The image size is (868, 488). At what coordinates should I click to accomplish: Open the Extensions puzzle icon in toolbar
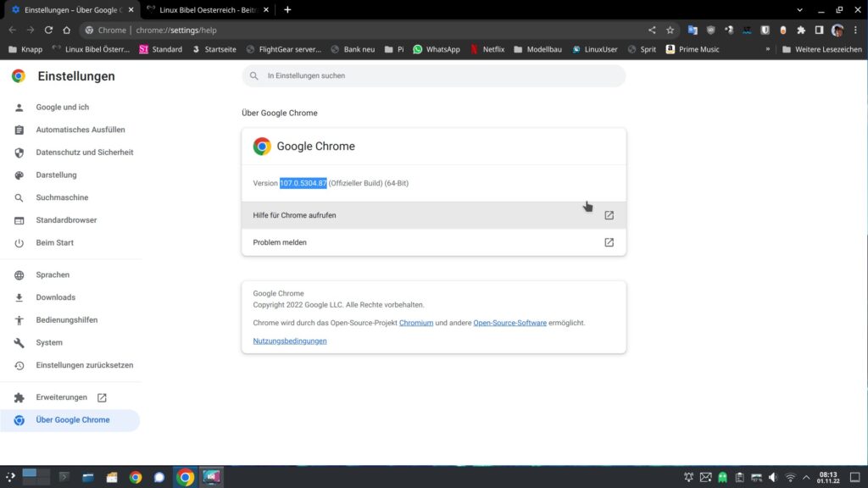(801, 30)
